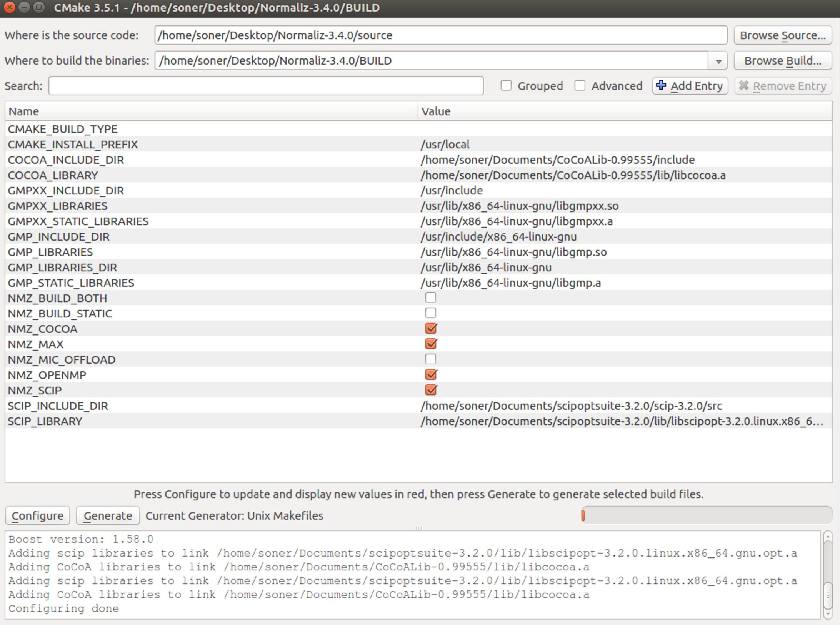Enable the Grouped checkbox
The height and width of the screenshot is (625, 840).
506,85
